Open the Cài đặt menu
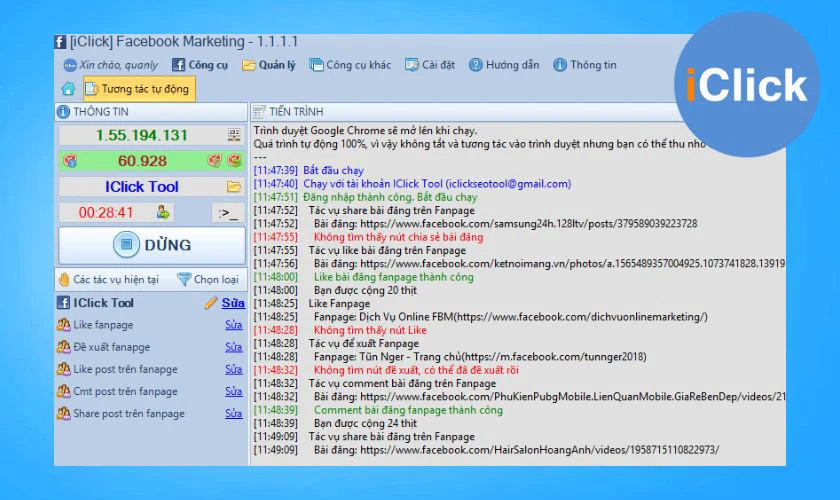Screen dimensions: 840x500 (x=430, y=65)
